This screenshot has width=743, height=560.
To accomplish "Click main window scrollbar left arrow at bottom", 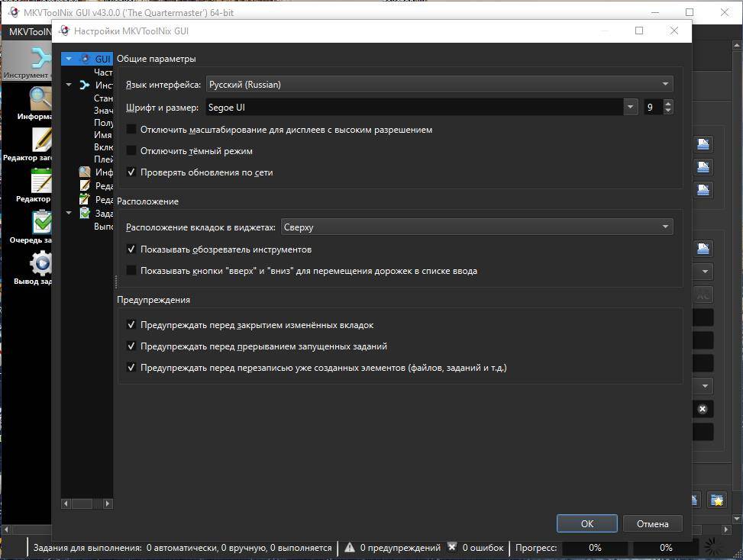I will 6,529.
